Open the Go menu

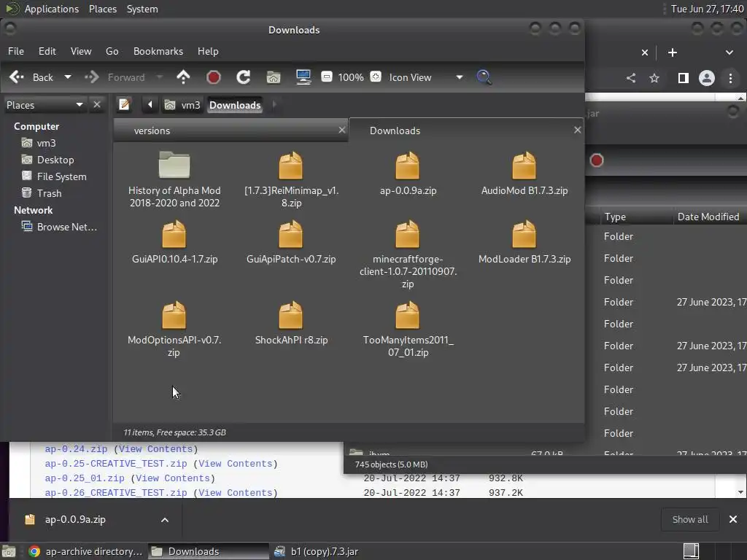(x=112, y=51)
